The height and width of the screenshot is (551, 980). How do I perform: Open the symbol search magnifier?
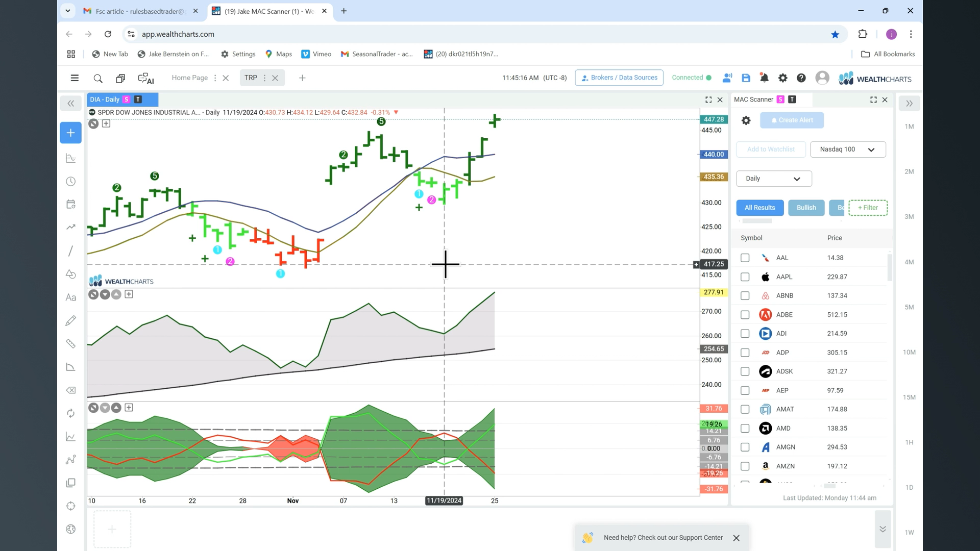pos(98,78)
